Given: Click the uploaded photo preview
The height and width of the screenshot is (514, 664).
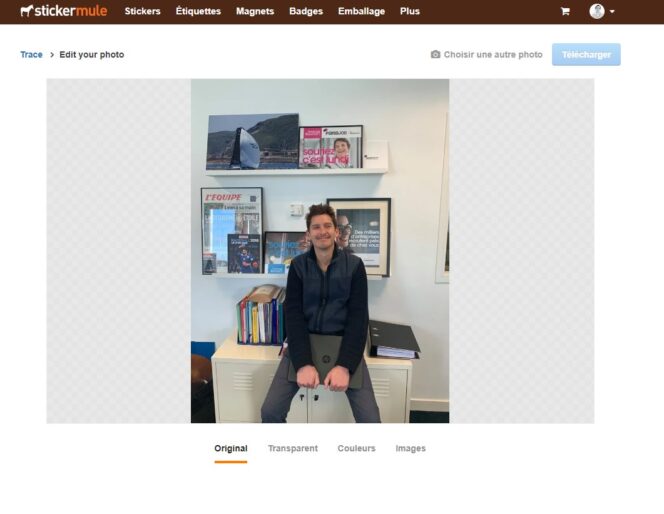Looking at the screenshot, I should tap(320, 251).
